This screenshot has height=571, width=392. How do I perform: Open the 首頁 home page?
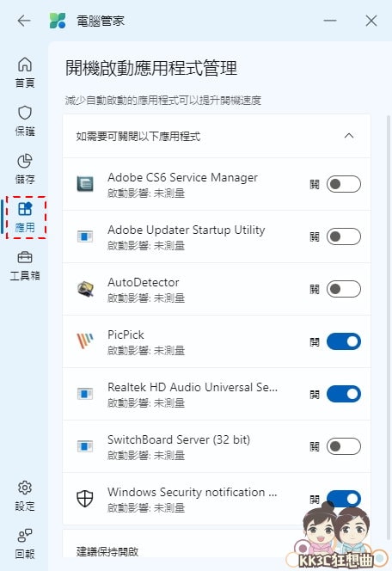click(25, 72)
